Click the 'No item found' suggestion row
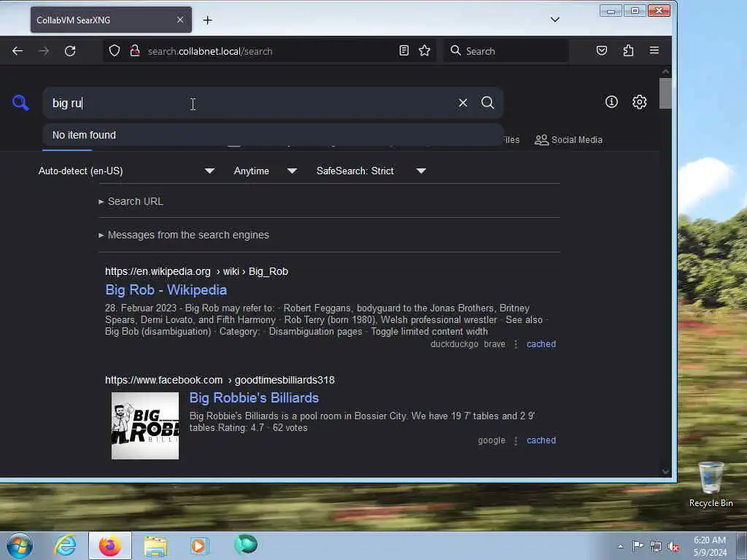 coord(273,135)
